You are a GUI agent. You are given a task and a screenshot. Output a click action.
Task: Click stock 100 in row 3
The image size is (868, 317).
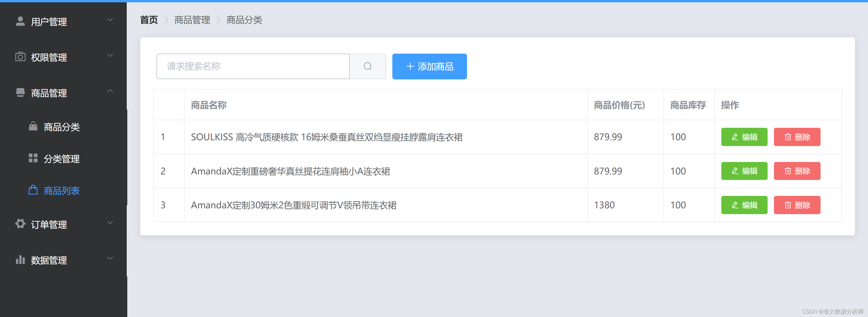(x=678, y=205)
